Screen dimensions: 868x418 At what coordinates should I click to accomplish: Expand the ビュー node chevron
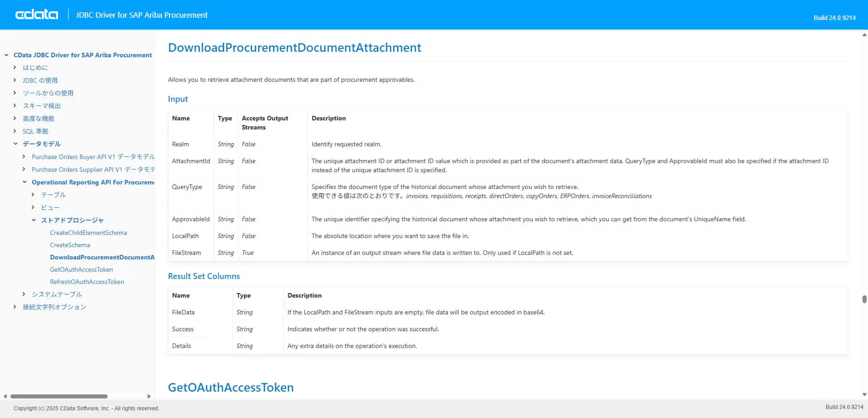coord(33,207)
